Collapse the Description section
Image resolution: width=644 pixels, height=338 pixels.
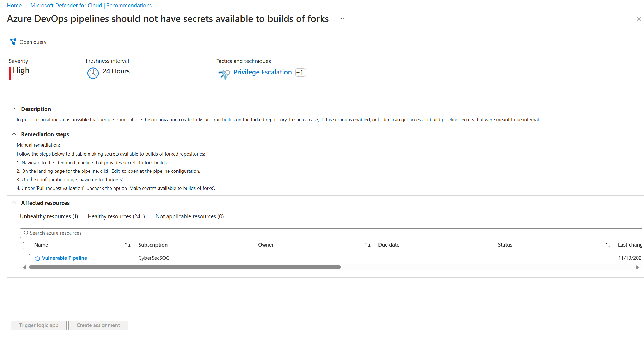(14, 109)
